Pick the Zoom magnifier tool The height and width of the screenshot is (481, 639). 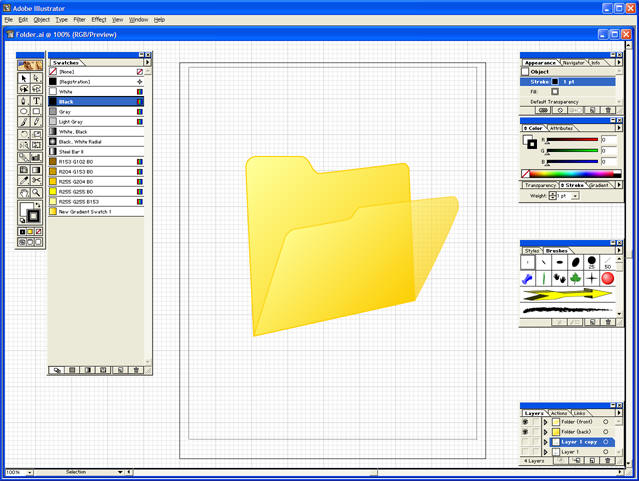coord(37,192)
